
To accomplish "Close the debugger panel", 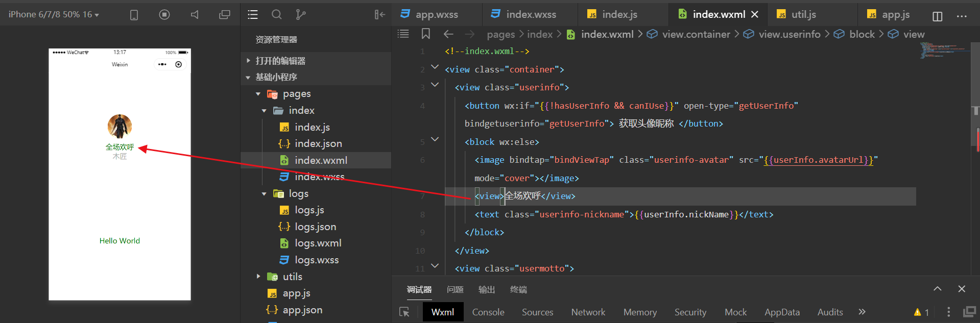I will [x=962, y=289].
